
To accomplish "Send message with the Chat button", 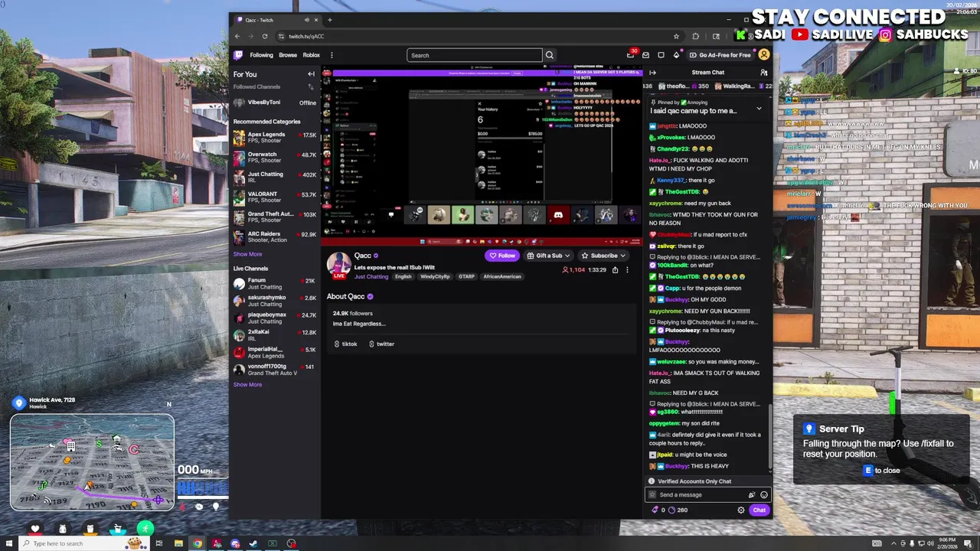I will 759,510.
